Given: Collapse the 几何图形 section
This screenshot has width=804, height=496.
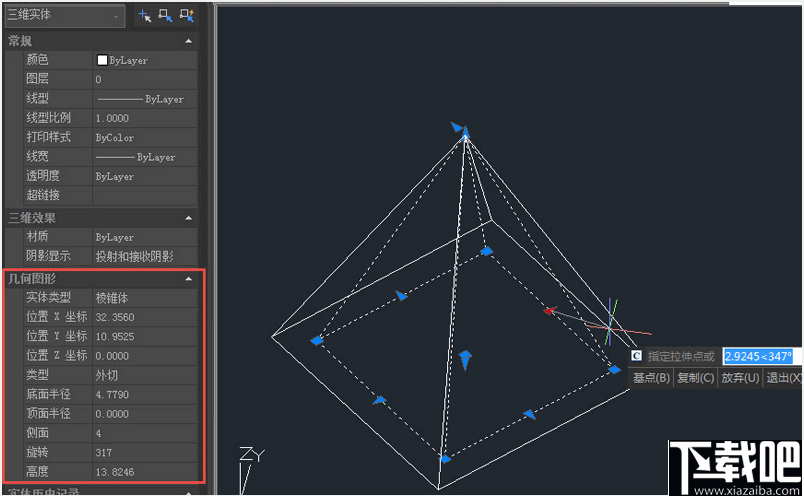Looking at the screenshot, I should (x=188, y=279).
